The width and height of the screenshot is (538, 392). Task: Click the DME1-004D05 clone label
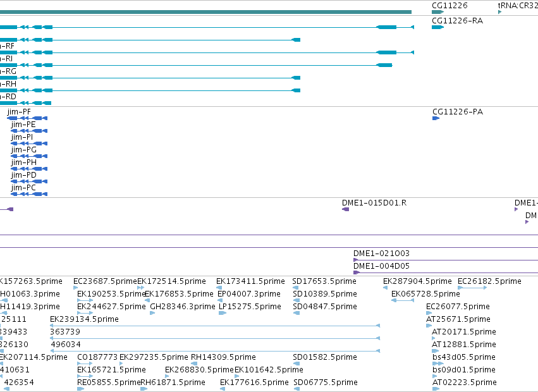click(x=382, y=266)
